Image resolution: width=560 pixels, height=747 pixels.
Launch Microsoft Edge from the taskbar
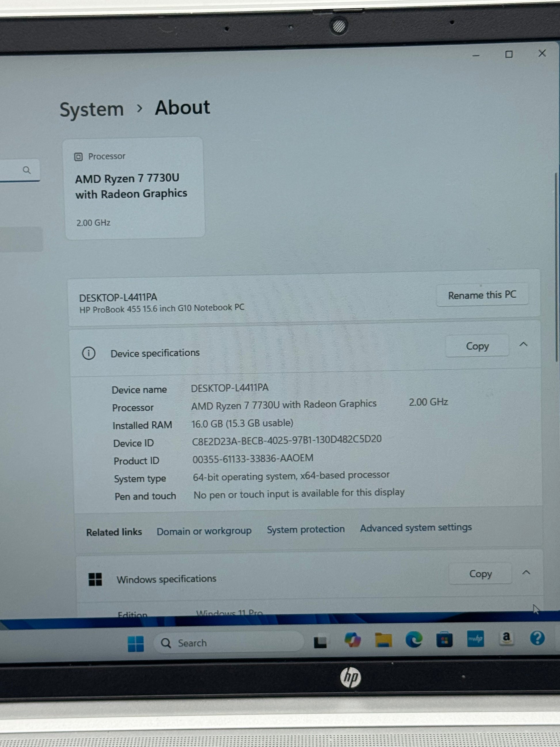pos(414,639)
